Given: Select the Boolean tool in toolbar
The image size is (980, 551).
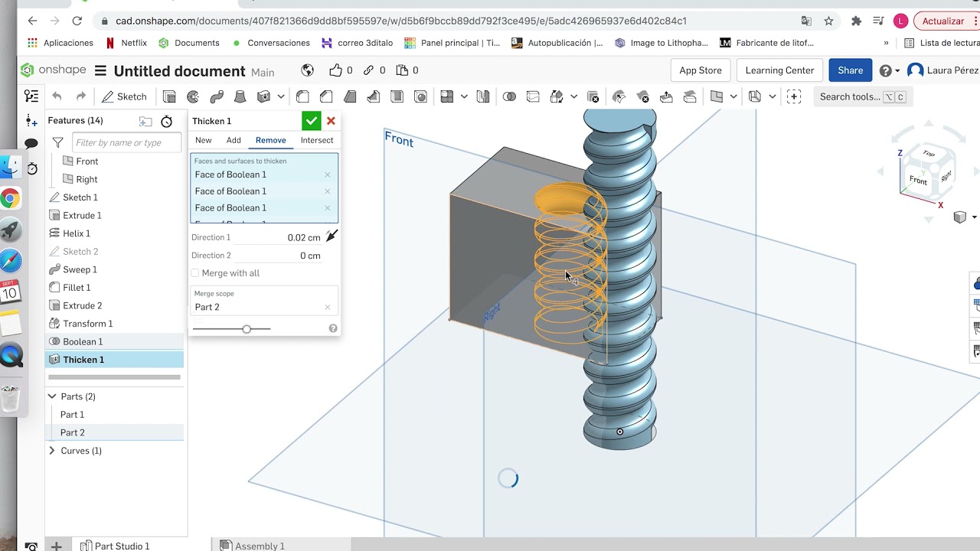Looking at the screenshot, I should tap(509, 96).
